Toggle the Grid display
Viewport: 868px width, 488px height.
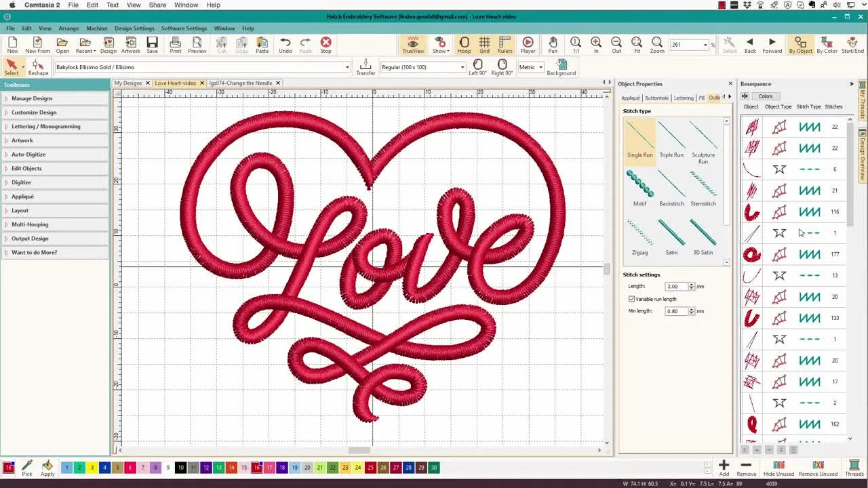pyautogui.click(x=484, y=45)
